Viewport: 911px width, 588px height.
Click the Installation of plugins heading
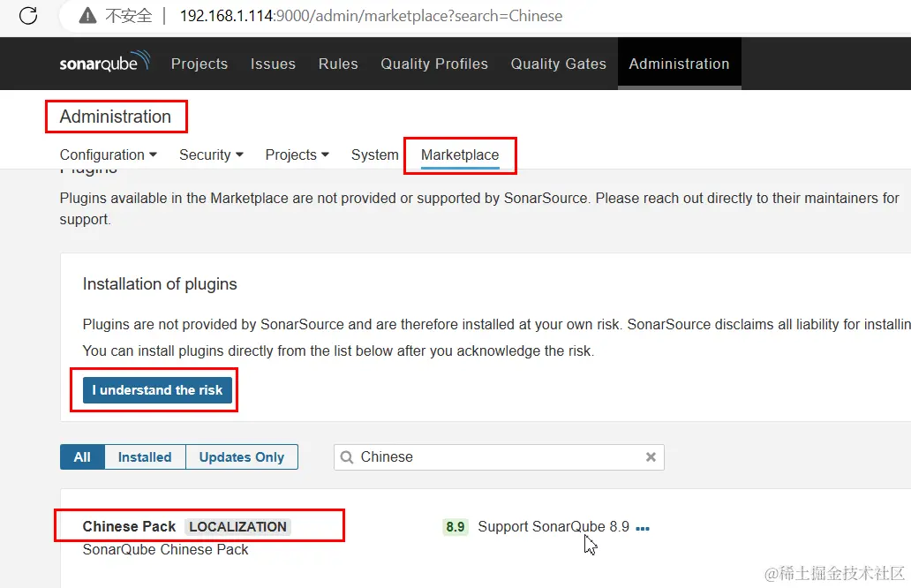(160, 284)
